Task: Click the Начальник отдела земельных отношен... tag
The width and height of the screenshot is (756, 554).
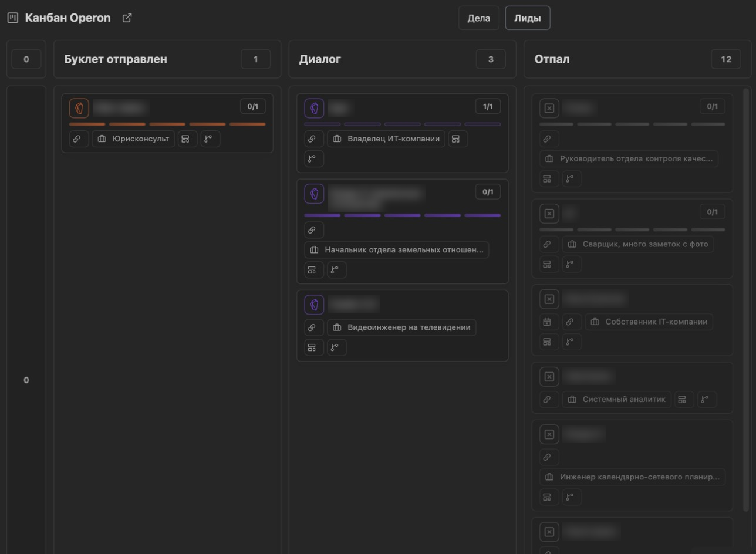Action: [397, 250]
